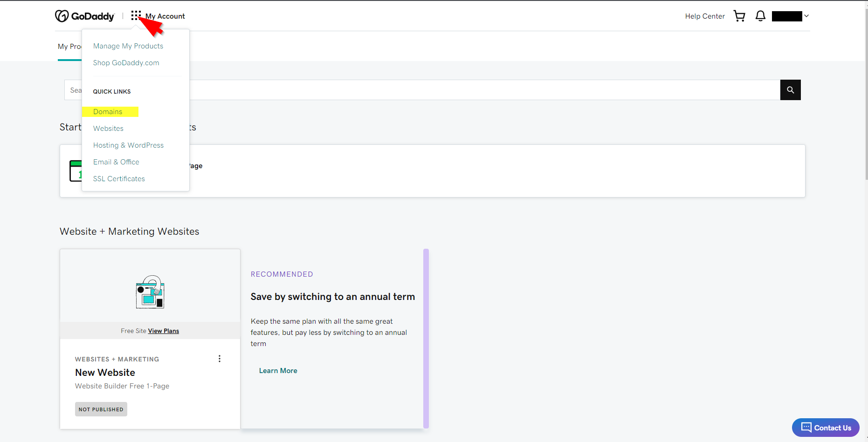Click the GoDaddy logo
Viewport: 868px width, 442px height.
pos(84,16)
